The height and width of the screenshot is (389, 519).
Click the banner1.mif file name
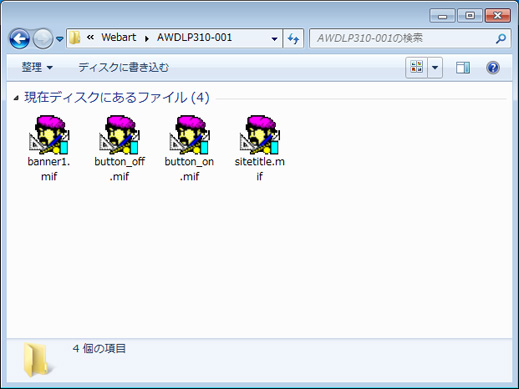point(49,169)
